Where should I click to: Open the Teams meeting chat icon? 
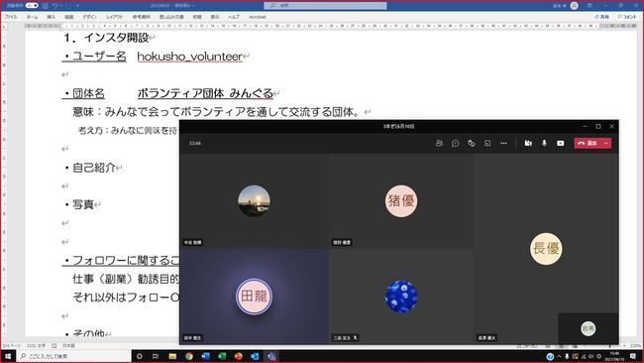(x=455, y=143)
